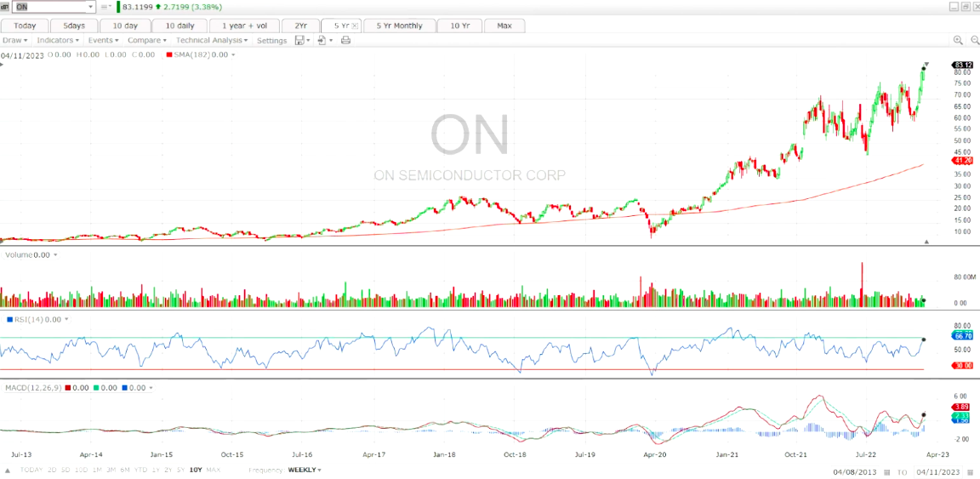Viewport: 980px width, 479px height.
Task: Close the 5 Yr tab using its x
Action: pyautogui.click(x=355, y=26)
